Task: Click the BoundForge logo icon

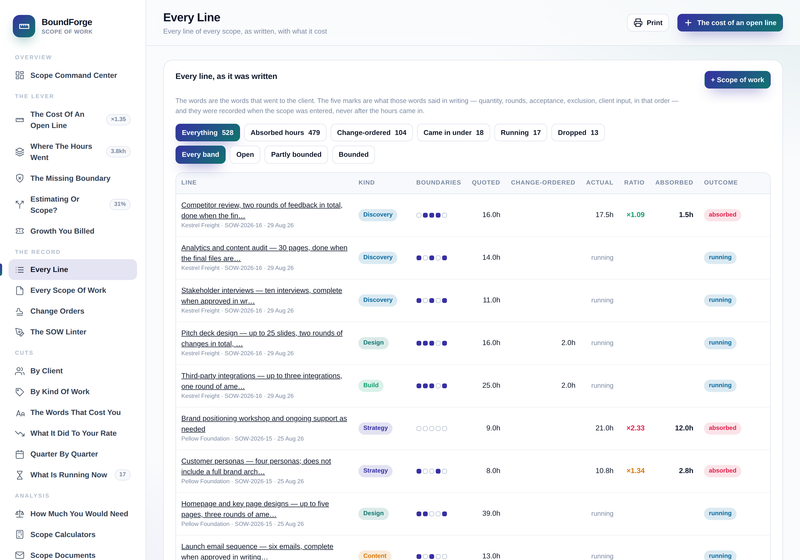Action: 24,26
